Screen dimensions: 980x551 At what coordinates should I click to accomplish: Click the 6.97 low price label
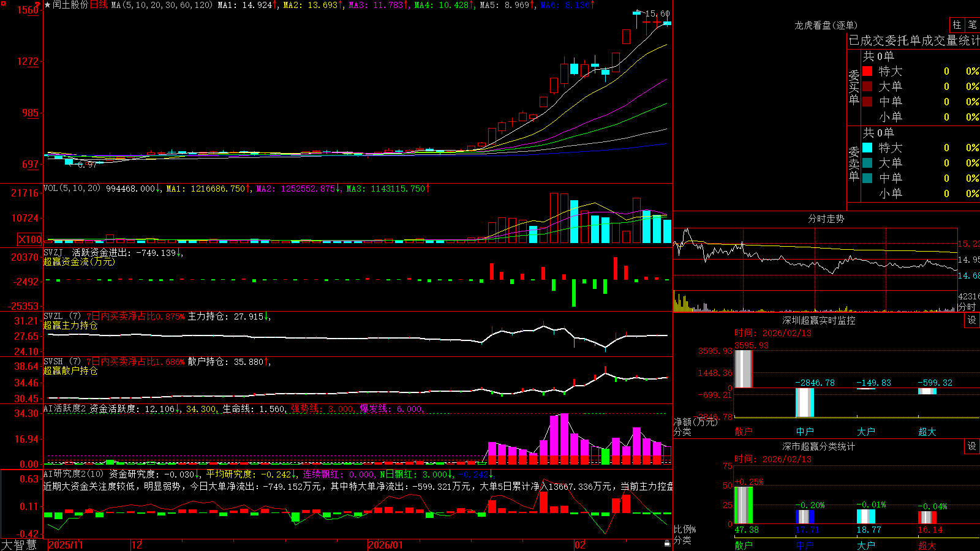click(87, 165)
